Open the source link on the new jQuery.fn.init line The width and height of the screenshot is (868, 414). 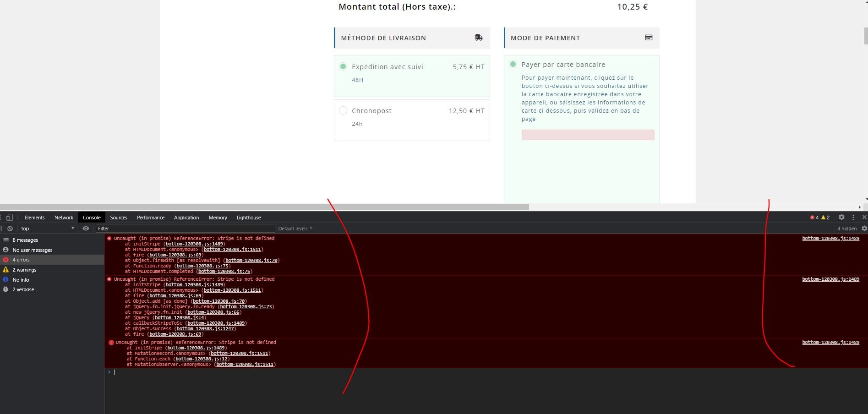click(x=213, y=312)
